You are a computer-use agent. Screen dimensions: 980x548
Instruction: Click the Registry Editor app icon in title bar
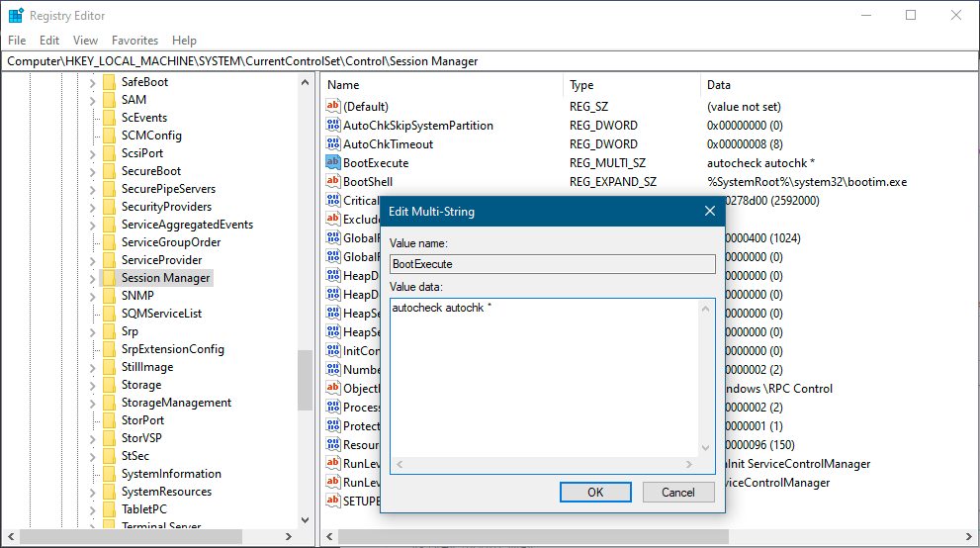[x=16, y=15]
